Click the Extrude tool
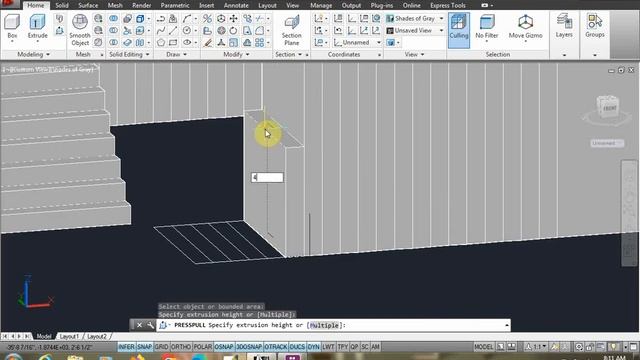Image resolution: width=640 pixels, height=360 pixels. point(37,27)
